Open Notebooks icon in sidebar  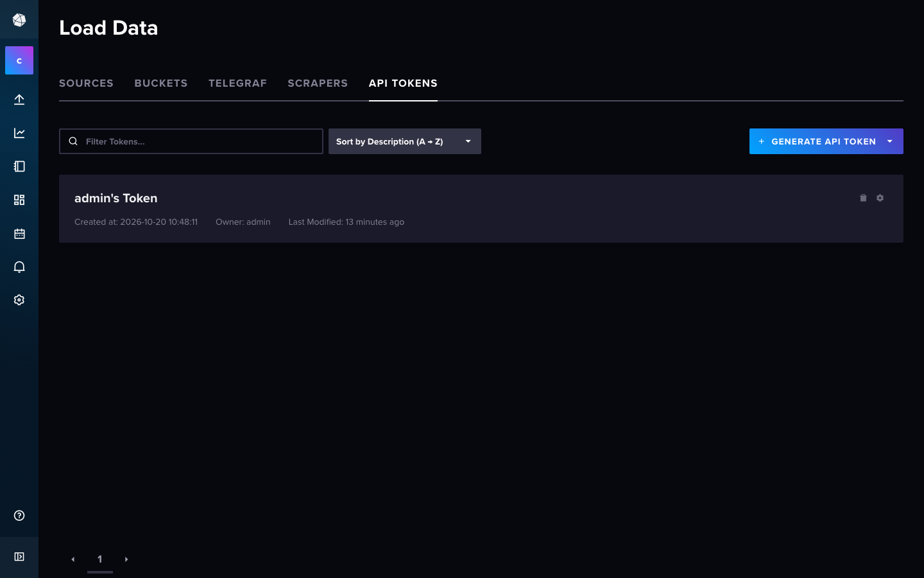click(x=19, y=166)
